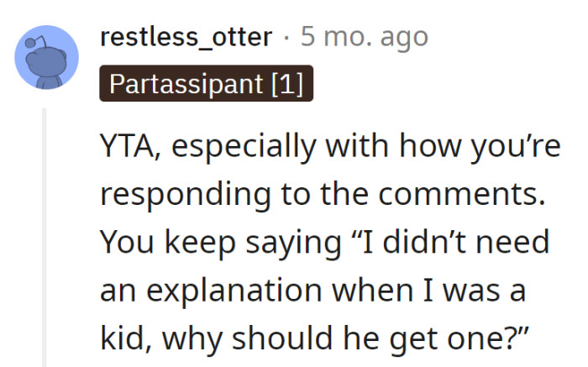This screenshot has height=367, width=588.
Task: Open the restless_otter username profile link
Action: tap(186, 37)
